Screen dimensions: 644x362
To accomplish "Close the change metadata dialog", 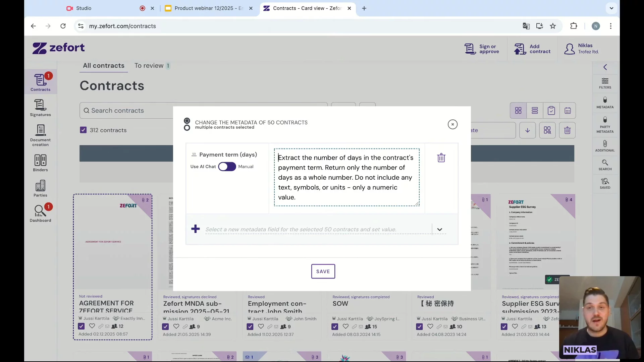I will click(x=452, y=124).
